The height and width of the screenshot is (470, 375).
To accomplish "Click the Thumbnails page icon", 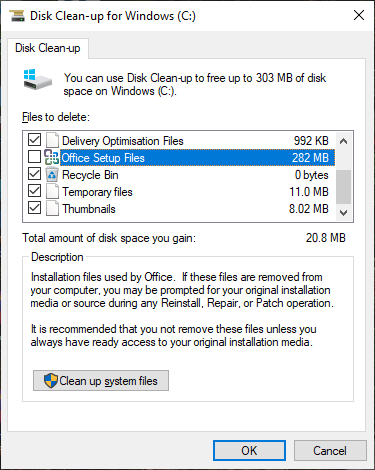I will (52, 209).
